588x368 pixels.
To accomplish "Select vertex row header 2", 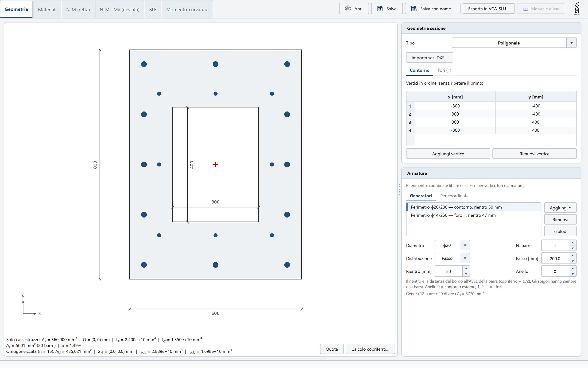I will pyautogui.click(x=410, y=114).
